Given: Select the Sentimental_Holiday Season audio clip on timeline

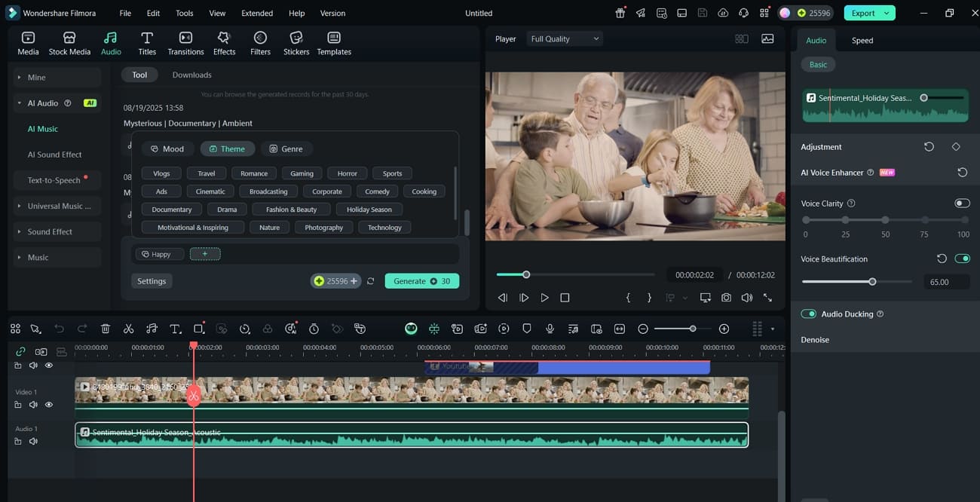Looking at the screenshot, I should click(x=412, y=435).
